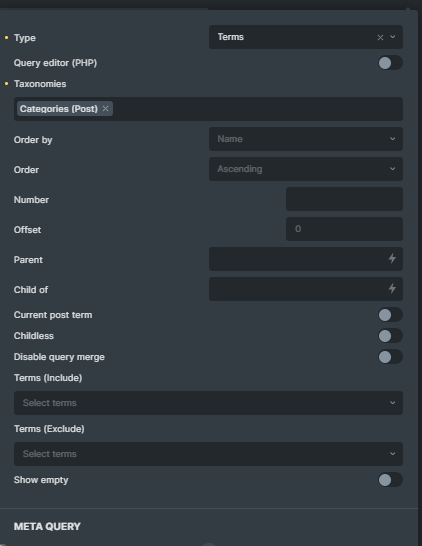Click inside the Parent text field
This screenshot has width=422, height=546.
298,259
